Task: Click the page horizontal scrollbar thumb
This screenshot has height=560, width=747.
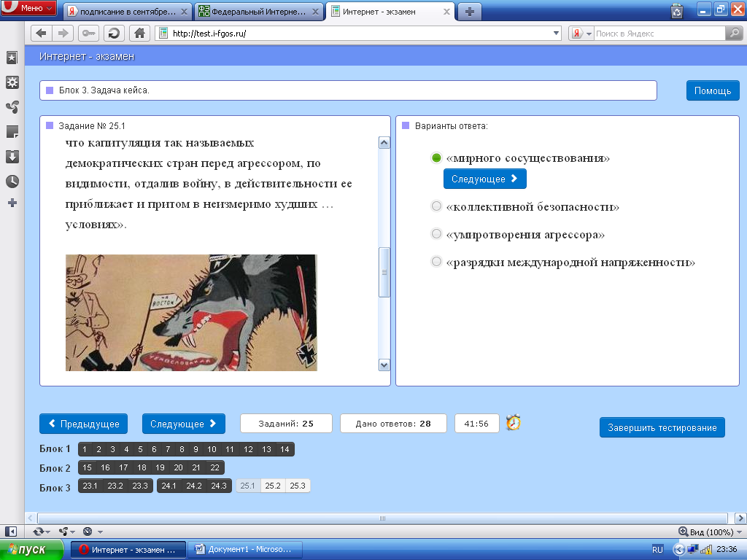Action: pos(382,518)
